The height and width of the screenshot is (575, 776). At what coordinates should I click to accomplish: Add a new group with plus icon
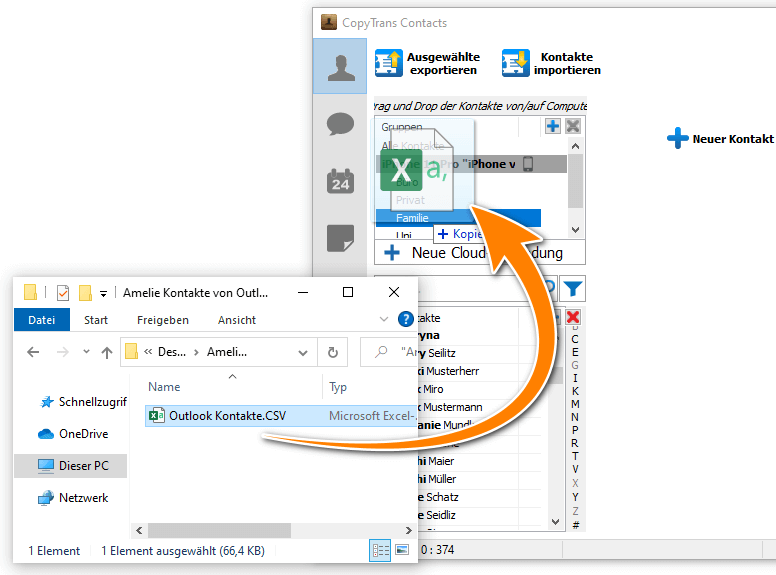[552, 126]
